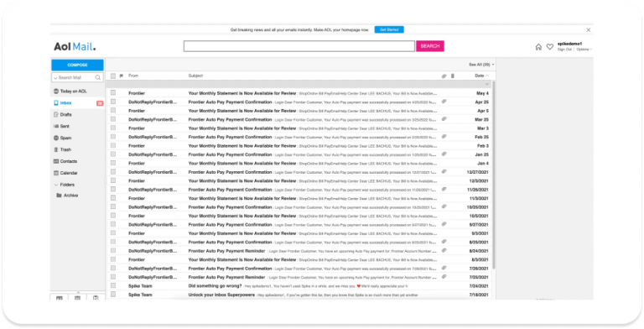Open the See All (29) dropdown
Image resolution: width=644 pixels, height=329 pixels.
pos(482,65)
